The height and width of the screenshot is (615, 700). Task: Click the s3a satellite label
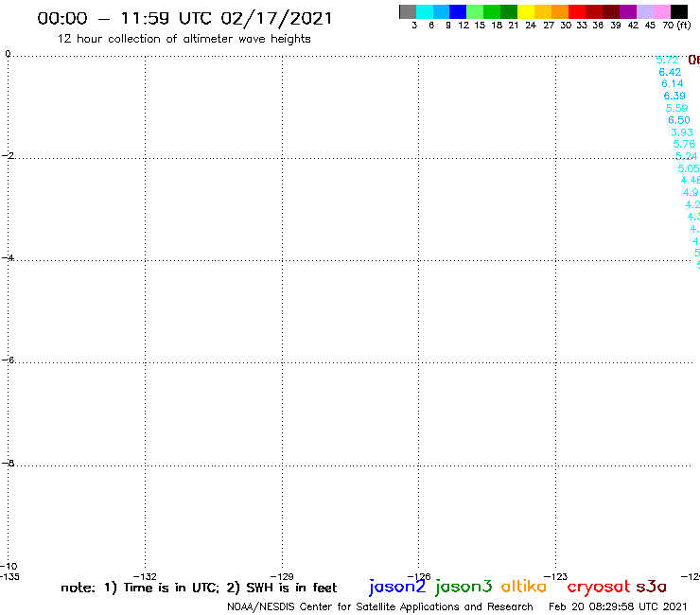point(652,587)
